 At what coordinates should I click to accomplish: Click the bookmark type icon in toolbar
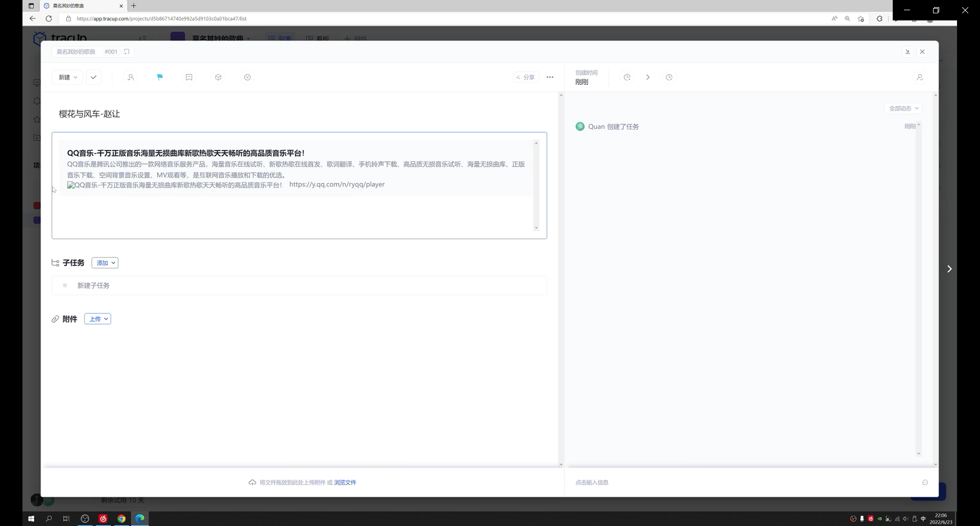189,77
